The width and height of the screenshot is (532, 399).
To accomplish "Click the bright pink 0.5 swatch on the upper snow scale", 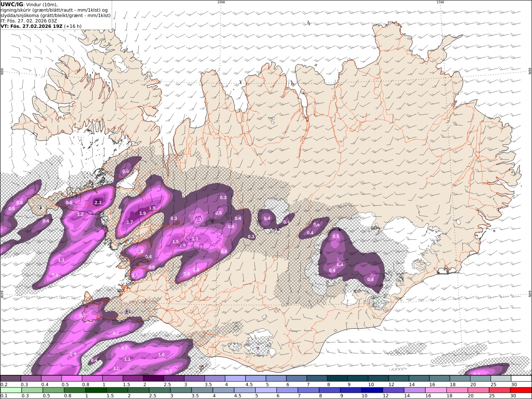I will coord(72,378).
